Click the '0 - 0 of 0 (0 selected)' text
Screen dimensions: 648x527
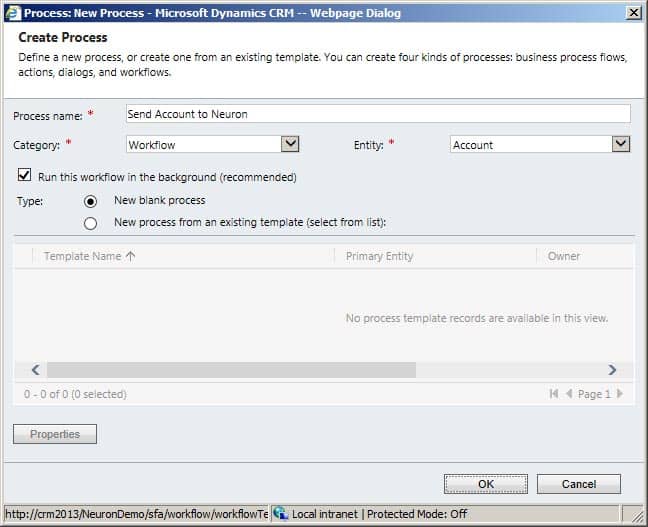click(x=75, y=394)
